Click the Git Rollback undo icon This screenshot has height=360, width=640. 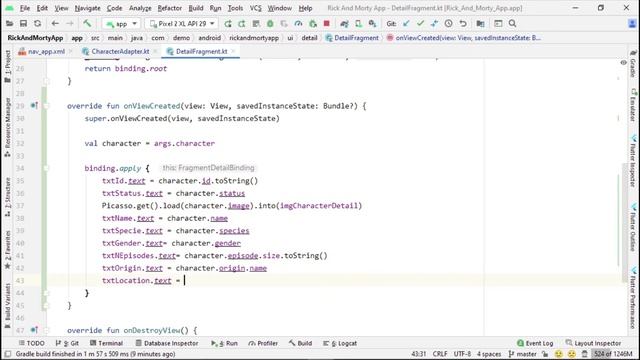click(x=463, y=24)
